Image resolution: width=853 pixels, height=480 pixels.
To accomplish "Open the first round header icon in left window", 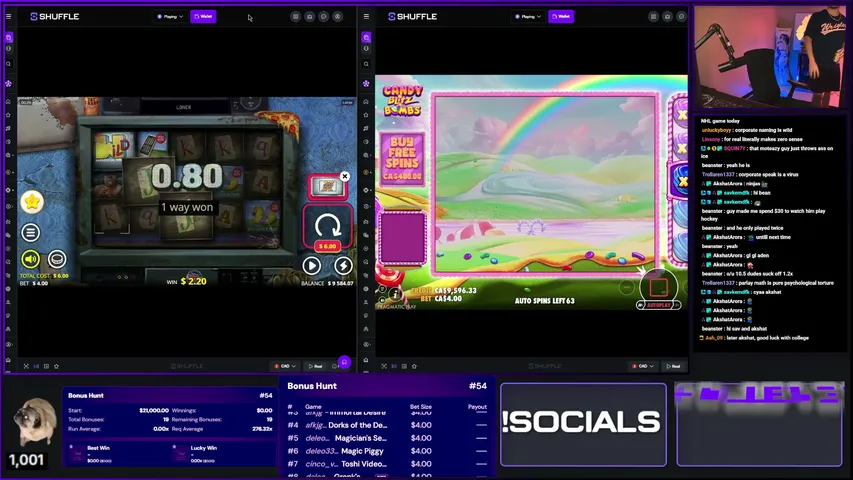I will pyautogui.click(x=295, y=16).
